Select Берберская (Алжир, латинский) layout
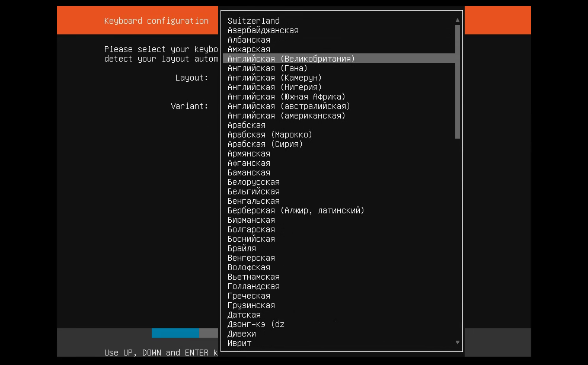Image resolution: width=588 pixels, height=365 pixels. click(296, 210)
